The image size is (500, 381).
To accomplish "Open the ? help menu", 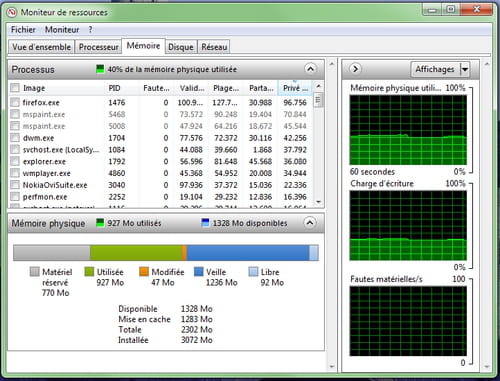I will pyautogui.click(x=90, y=30).
